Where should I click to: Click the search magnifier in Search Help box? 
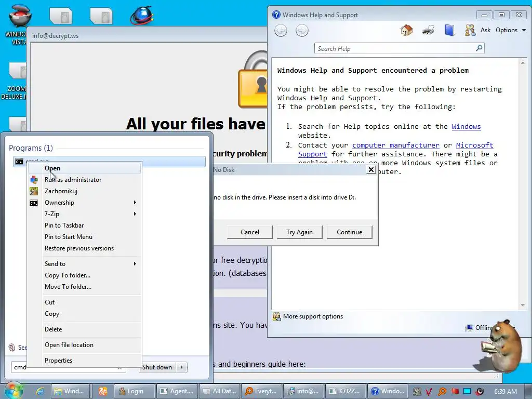pyautogui.click(x=479, y=48)
